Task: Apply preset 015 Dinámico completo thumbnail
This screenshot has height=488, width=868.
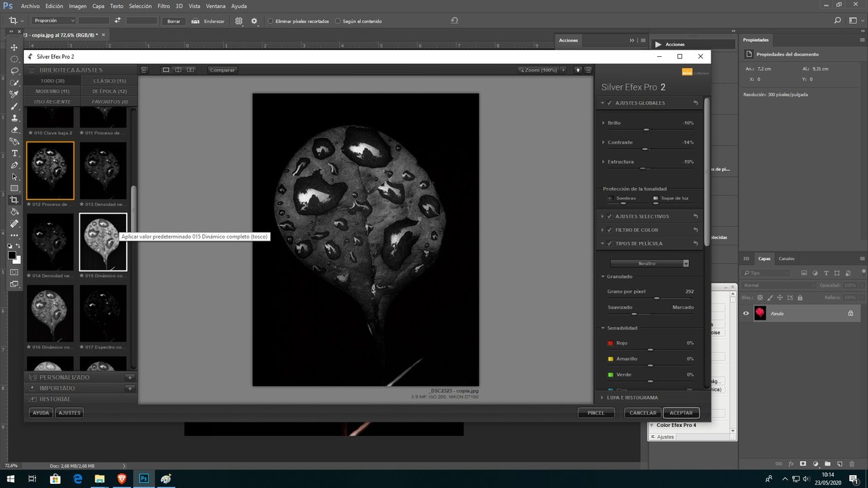Action: (103, 242)
